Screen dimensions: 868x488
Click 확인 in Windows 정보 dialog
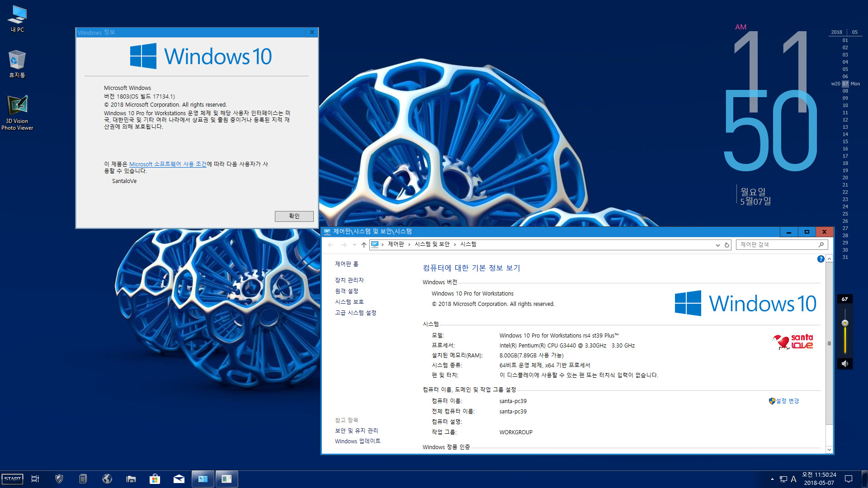(294, 216)
